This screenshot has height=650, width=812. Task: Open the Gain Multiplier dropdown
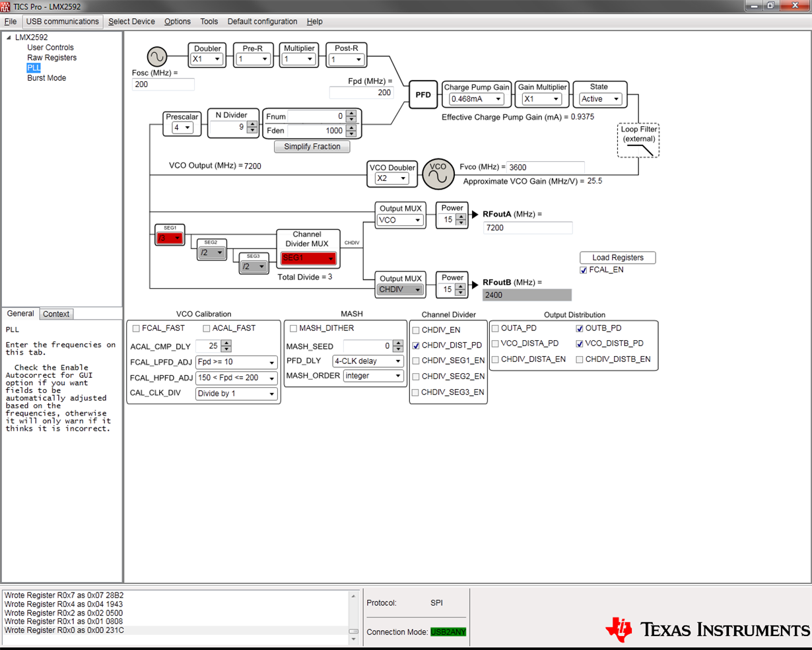[541, 99]
